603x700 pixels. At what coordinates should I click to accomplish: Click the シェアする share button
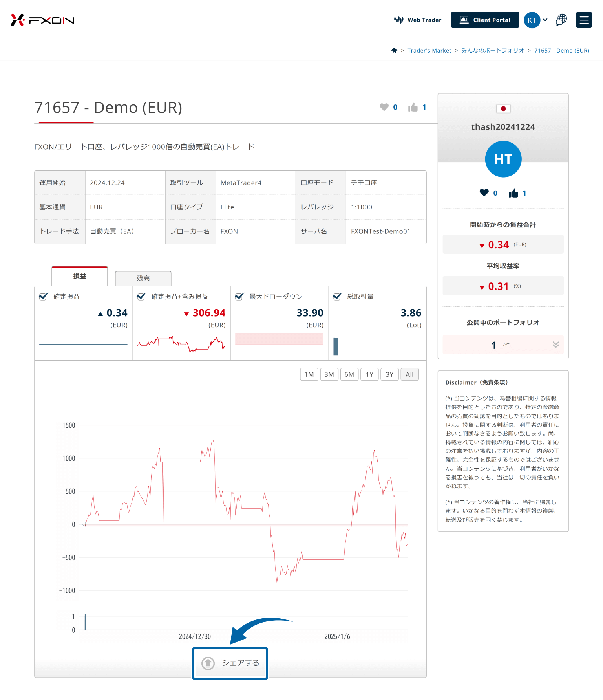coord(230,663)
